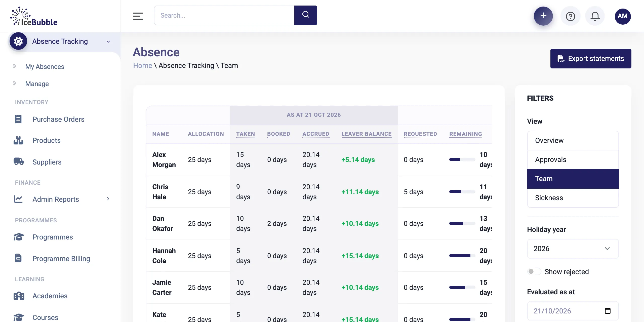Click the Admin Reports chart icon
The image size is (644, 322).
point(18,199)
